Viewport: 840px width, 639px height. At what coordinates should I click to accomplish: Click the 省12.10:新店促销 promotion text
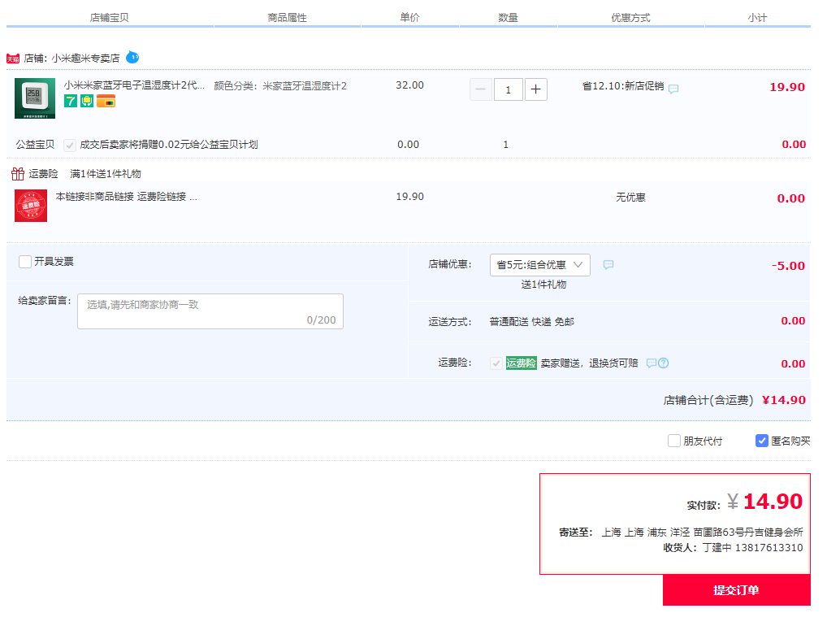(x=623, y=86)
